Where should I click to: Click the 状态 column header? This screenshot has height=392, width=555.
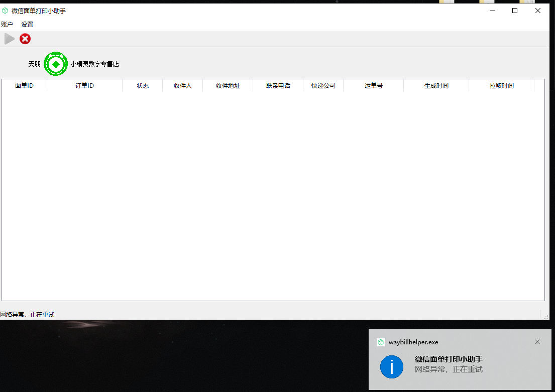(143, 86)
